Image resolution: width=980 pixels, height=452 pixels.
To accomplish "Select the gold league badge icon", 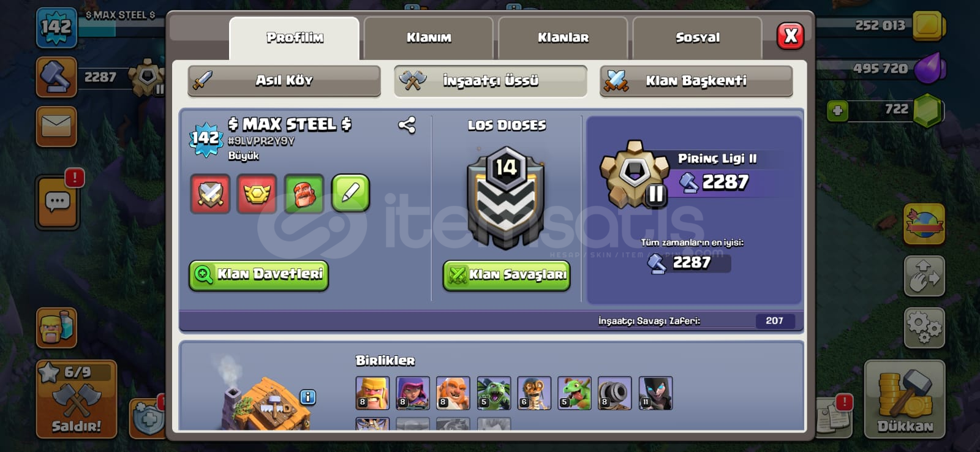I will [257, 194].
